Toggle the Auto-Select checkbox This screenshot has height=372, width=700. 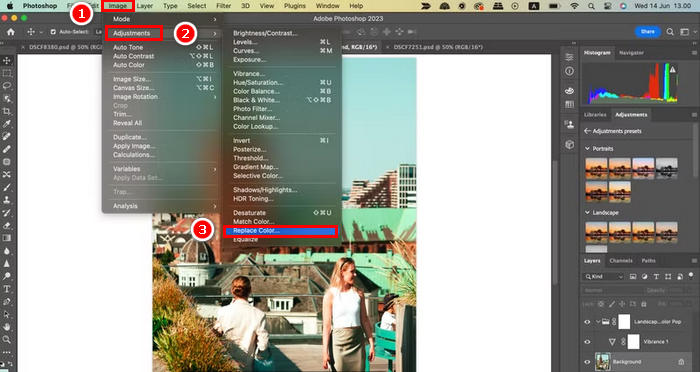pos(54,32)
